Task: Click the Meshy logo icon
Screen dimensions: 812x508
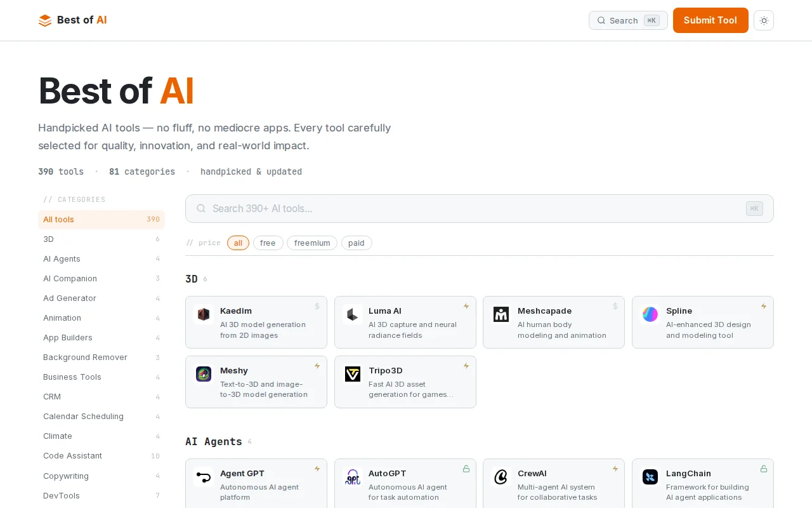Action: point(204,374)
